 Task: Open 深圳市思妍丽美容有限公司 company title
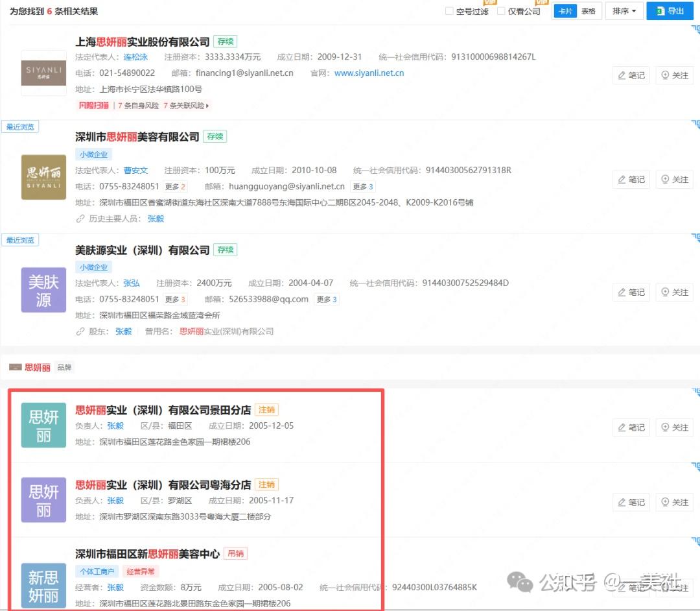137,137
